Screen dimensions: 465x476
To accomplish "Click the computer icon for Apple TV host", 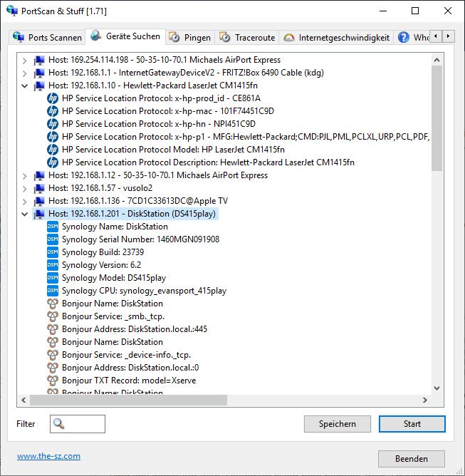I will pyautogui.click(x=39, y=201).
